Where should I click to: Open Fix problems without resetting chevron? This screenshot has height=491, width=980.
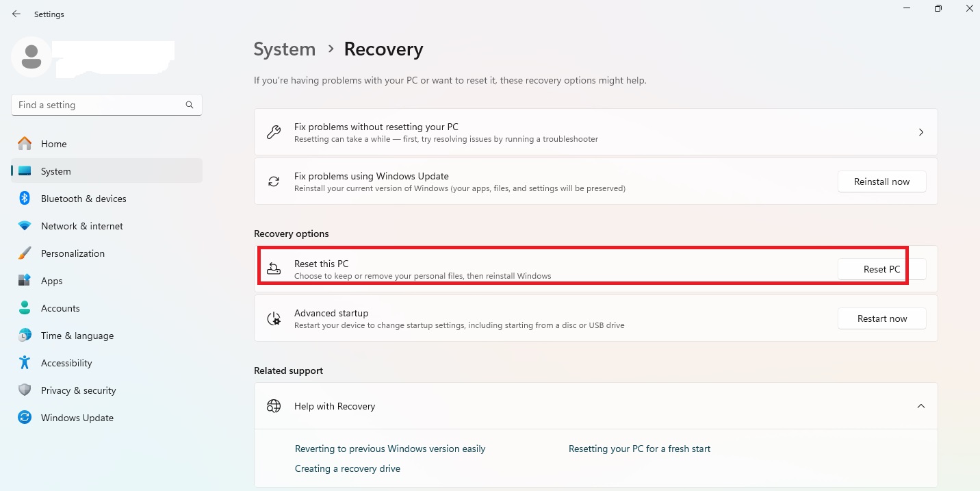921,132
